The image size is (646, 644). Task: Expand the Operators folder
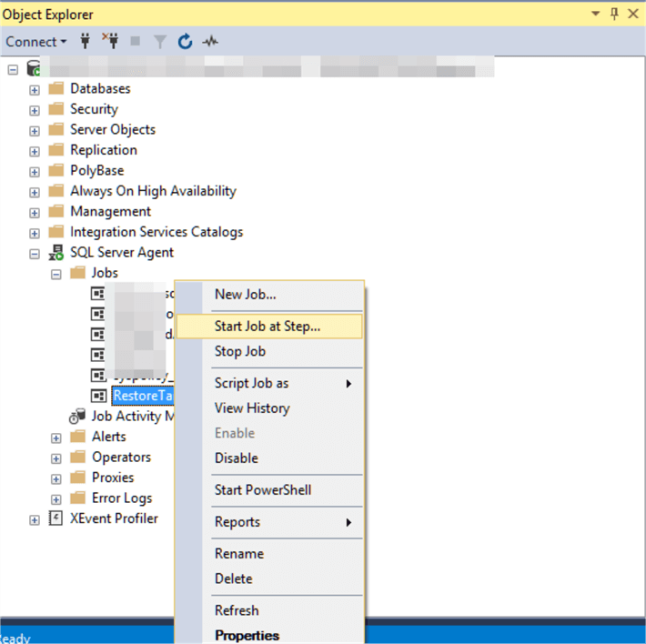coord(56,458)
